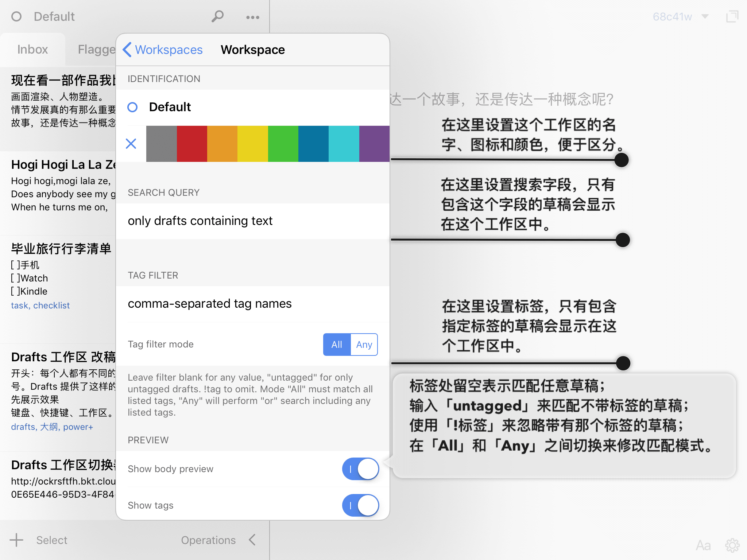This screenshot has height=560, width=747.
Task: Click the Default workspace circle icon in header
Action: click(x=16, y=16)
